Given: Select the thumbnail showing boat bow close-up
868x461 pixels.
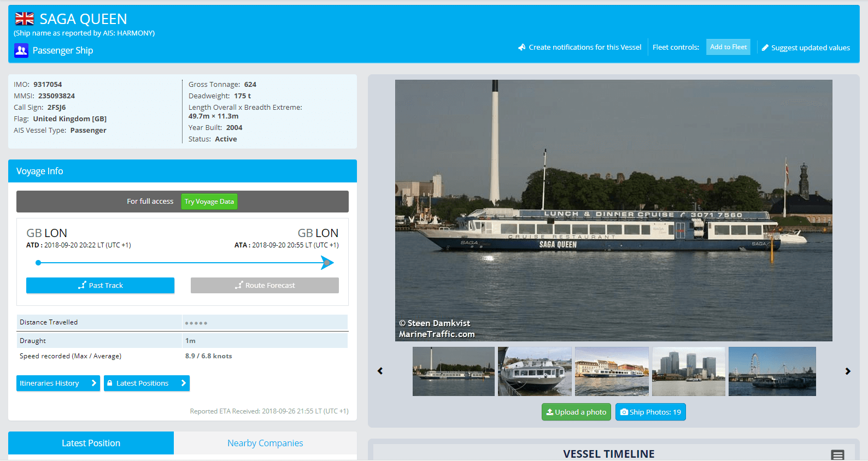Looking at the screenshot, I should 535,371.
